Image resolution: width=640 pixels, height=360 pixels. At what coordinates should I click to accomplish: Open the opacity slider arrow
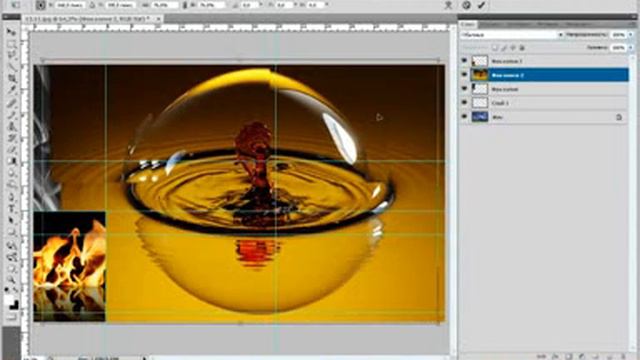point(631,35)
